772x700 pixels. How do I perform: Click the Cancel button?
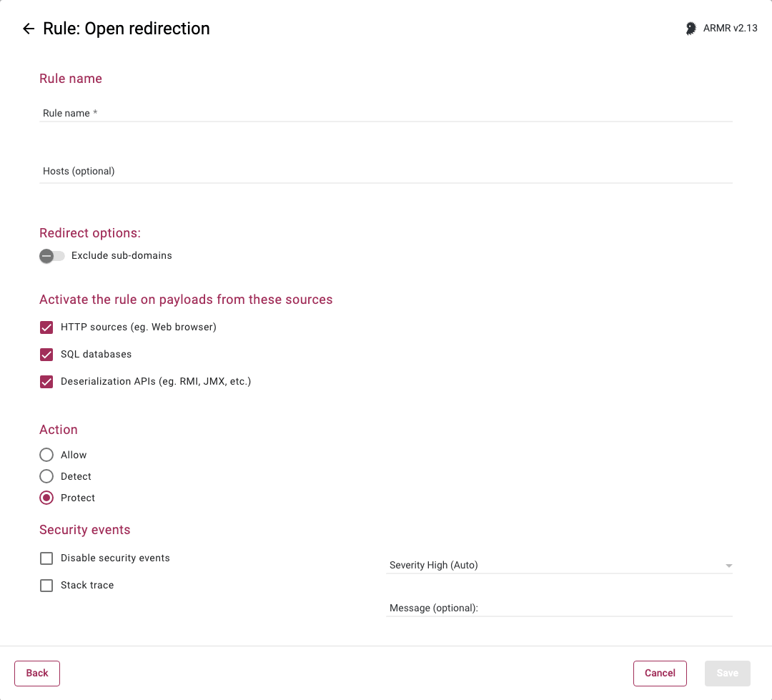click(660, 674)
